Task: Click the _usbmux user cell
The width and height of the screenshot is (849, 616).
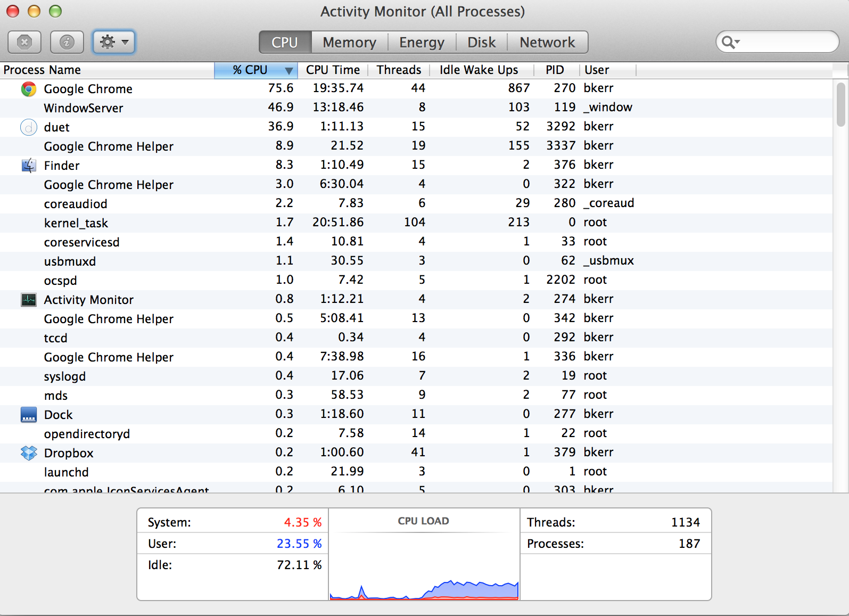Action: (x=609, y=260)
